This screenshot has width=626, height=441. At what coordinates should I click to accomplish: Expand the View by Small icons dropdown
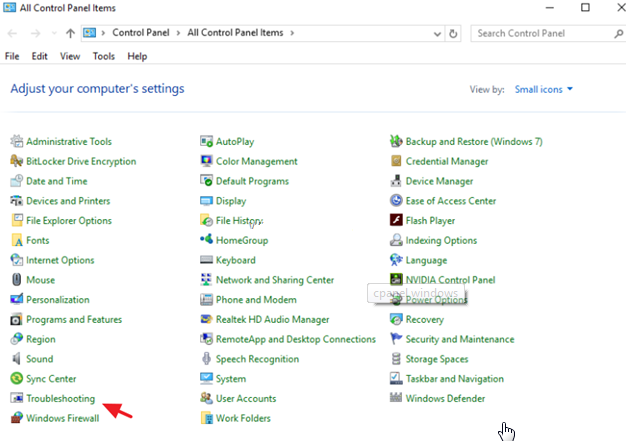[x=544, y=89]
